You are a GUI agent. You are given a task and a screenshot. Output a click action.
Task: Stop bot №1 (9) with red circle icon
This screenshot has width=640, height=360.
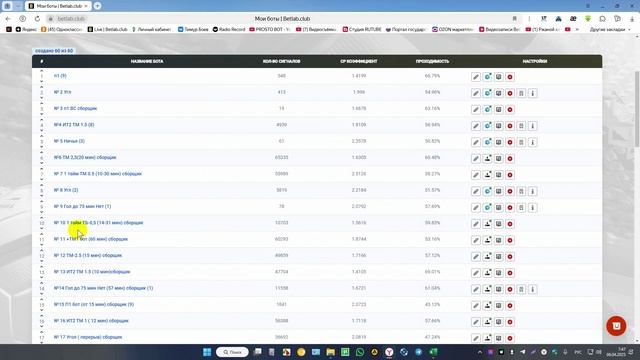click(510, 77)
